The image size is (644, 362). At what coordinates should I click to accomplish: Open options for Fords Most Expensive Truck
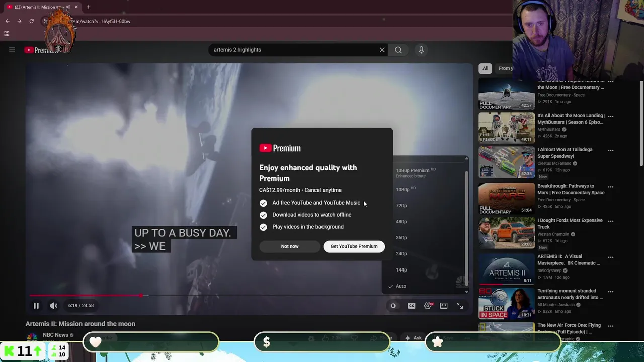click(611, 221)
